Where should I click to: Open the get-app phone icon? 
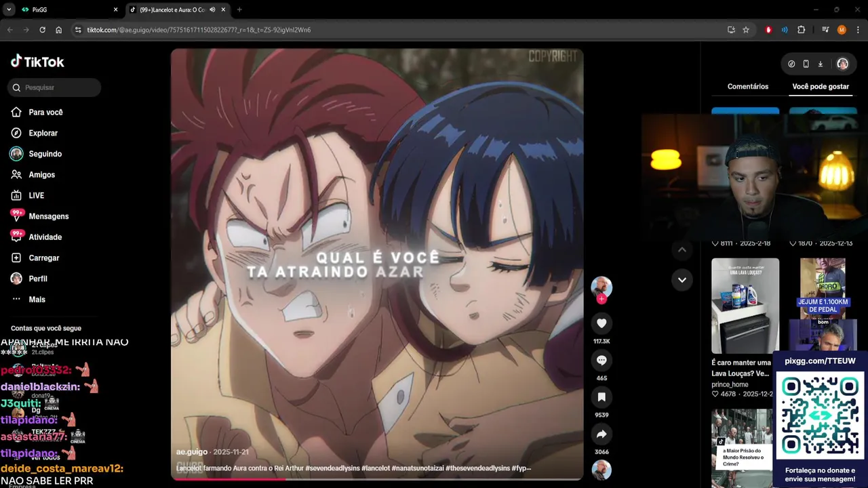(x=806, y=64)
